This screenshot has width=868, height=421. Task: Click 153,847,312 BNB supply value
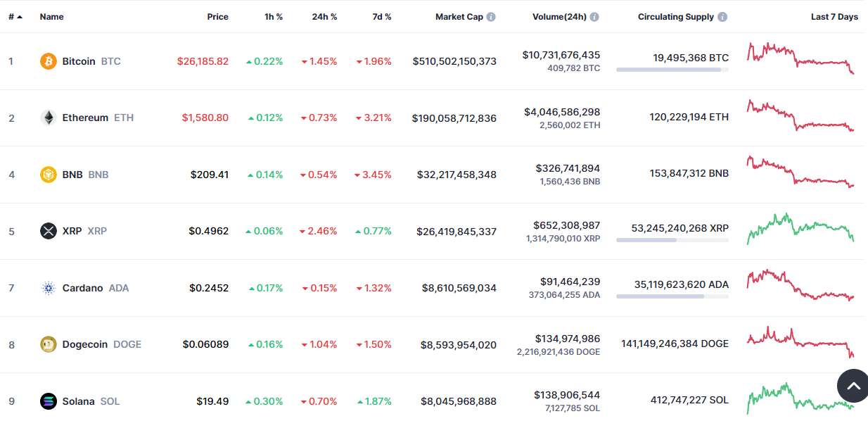click(x=689, y=173)
